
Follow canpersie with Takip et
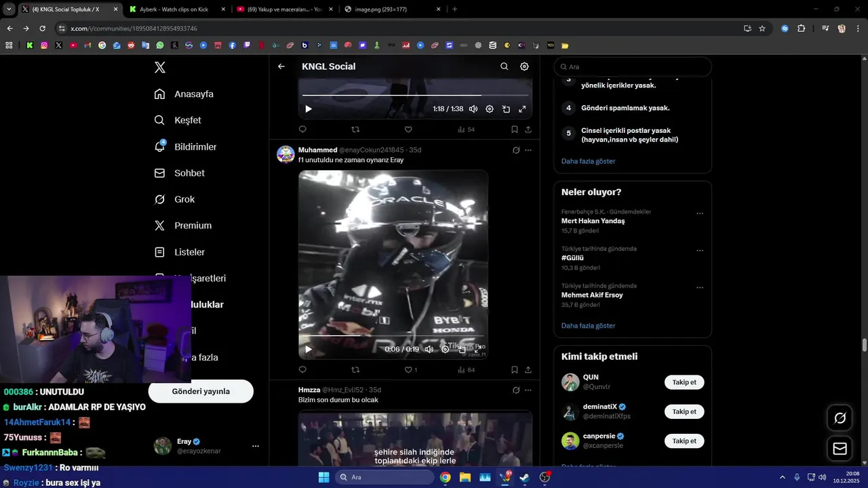pos(684,441)
